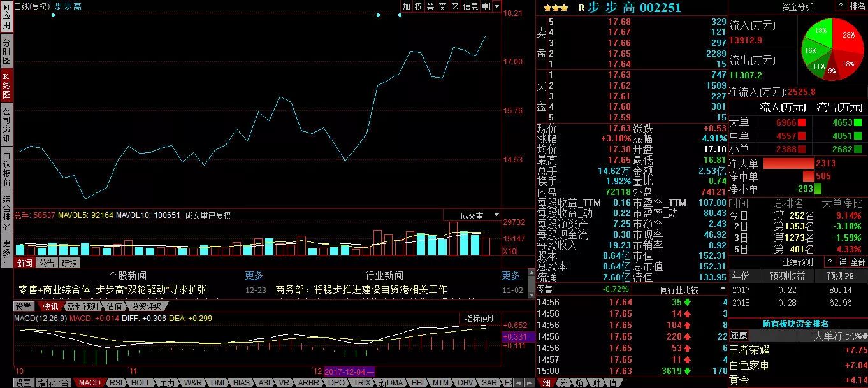The image size is (868, 388).
Task: Click the 区 range toolbar icon
Action: pyautogui.click(x=455, y=6)
